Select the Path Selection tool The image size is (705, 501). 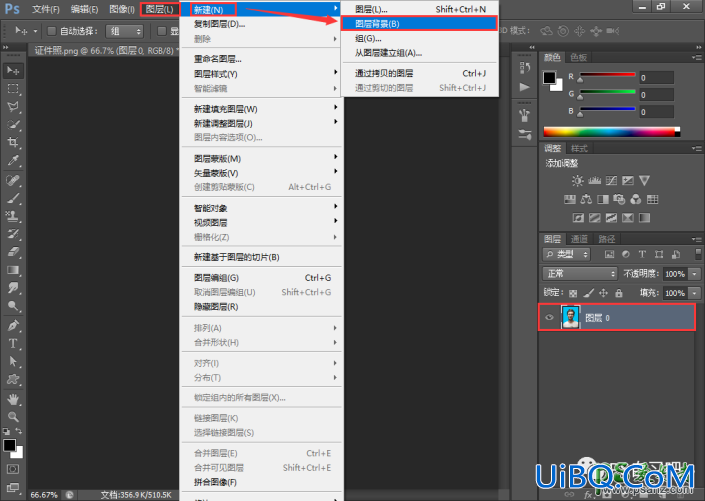[13, 362]
